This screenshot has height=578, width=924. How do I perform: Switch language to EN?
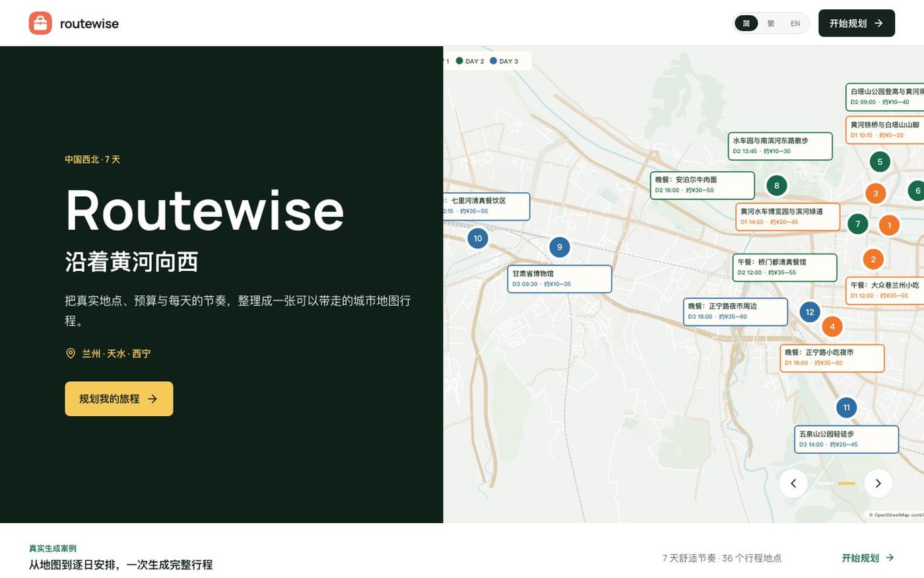click(795, 24)
